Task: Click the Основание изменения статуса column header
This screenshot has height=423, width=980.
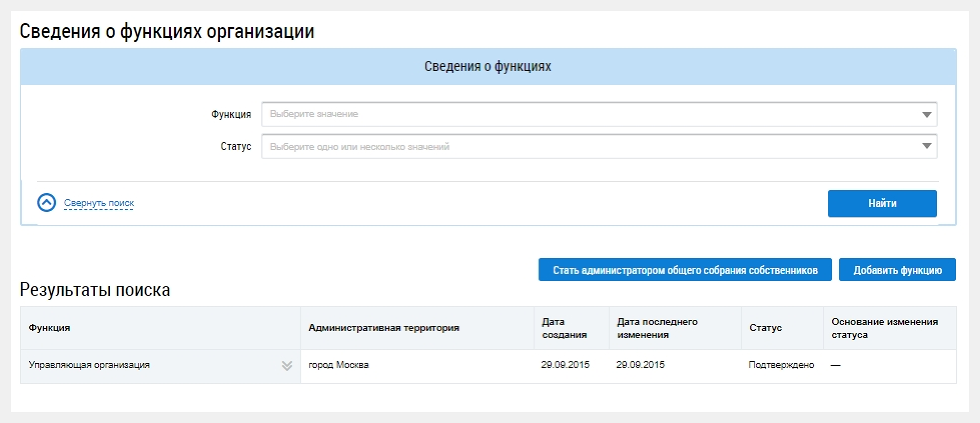Action: 884,328
